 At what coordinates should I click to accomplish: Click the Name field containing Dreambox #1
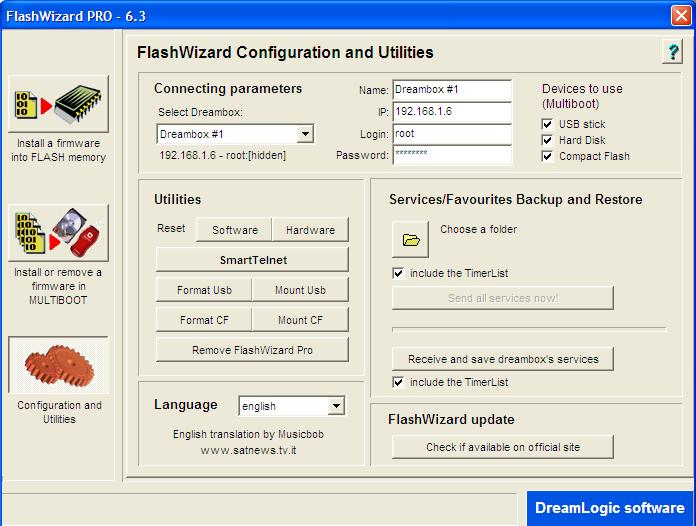(452, 90)
